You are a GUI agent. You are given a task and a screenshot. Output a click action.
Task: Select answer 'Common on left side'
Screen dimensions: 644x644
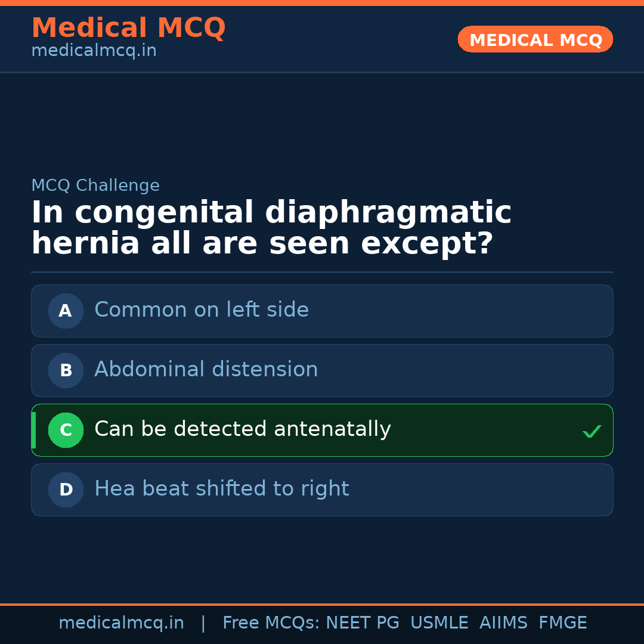click(202, 310)
